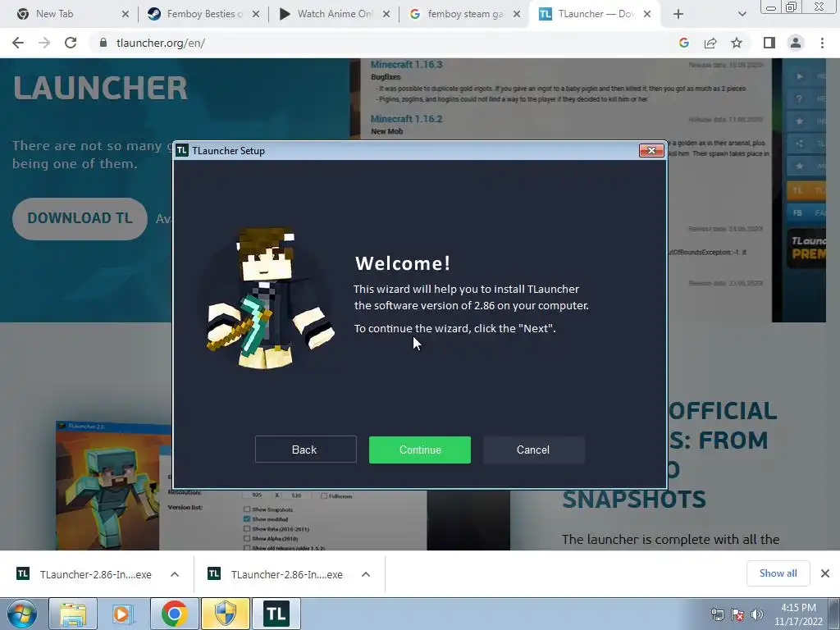
Task: Close the New Tab browser tab
Action: 126,14
